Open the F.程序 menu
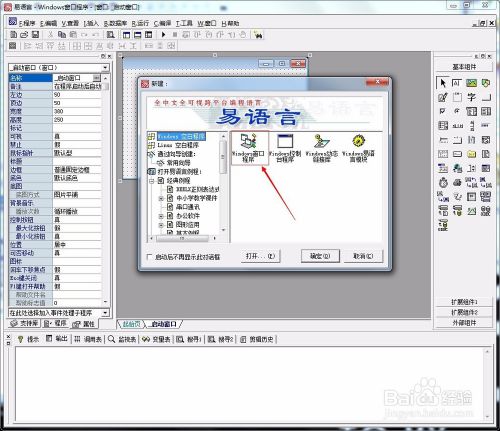 coord(26,23)
